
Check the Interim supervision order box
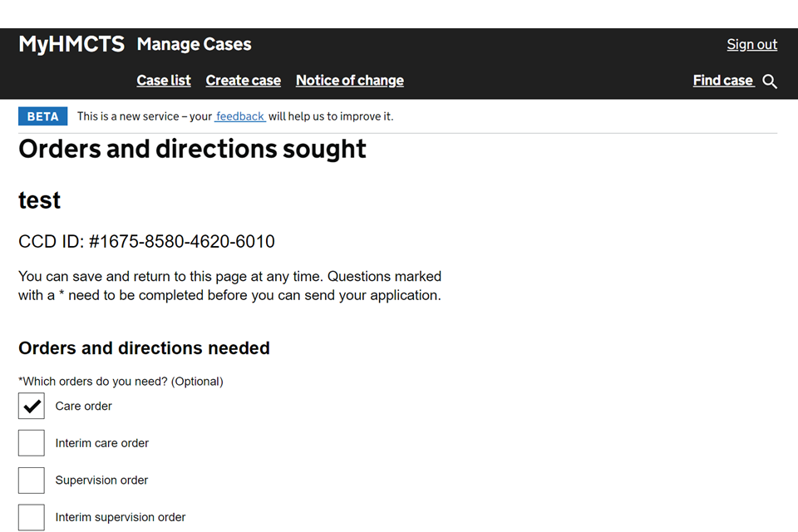[x=32, y=517]
